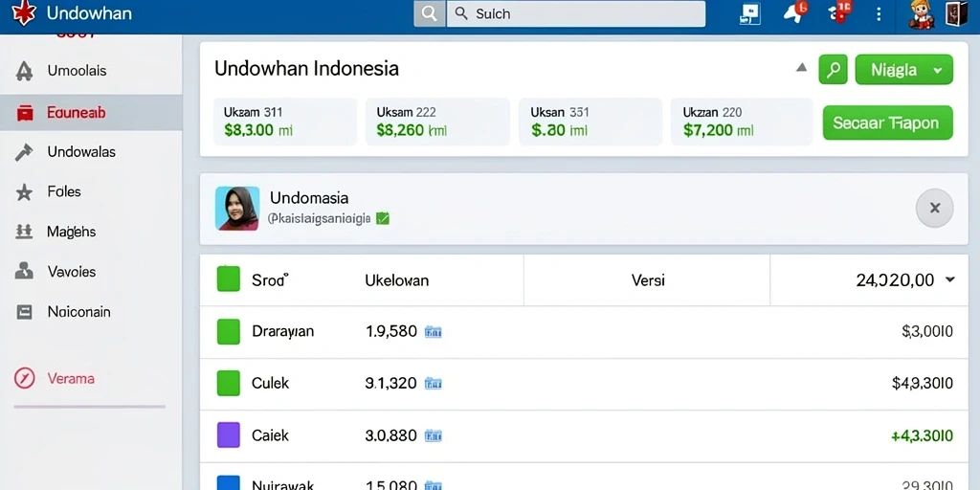Click the Secaar Tiapon button
This screenshot has width=980, height=490.
click(x=887, y=122)
